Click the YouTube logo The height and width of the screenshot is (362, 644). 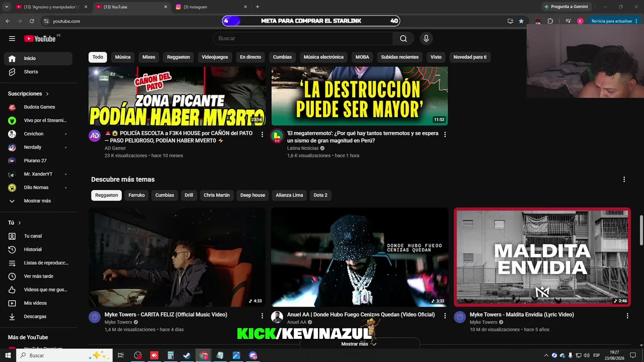tap(40, 39)
